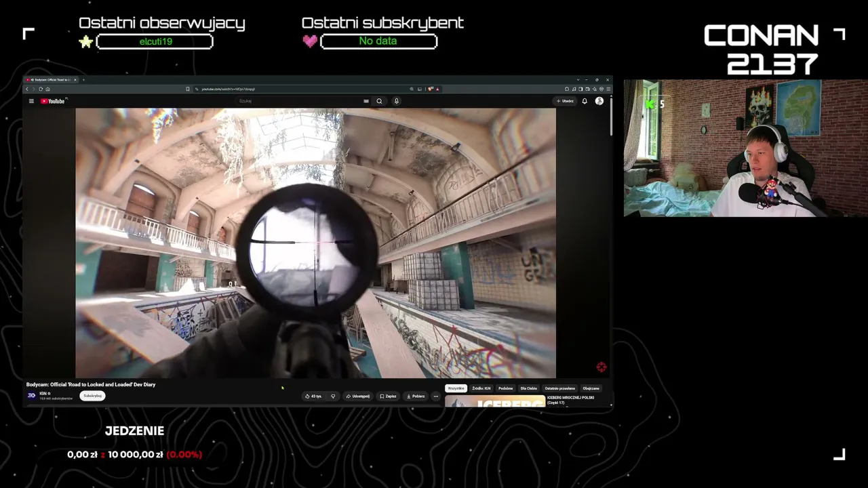Open the ICEBERG MROCZNEJ POLSKI video thumbnail
The image size is (868, 488).
point(495,401)
